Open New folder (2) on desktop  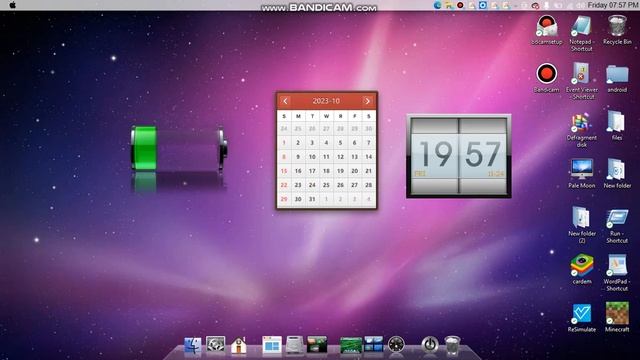tap(582, 225)
